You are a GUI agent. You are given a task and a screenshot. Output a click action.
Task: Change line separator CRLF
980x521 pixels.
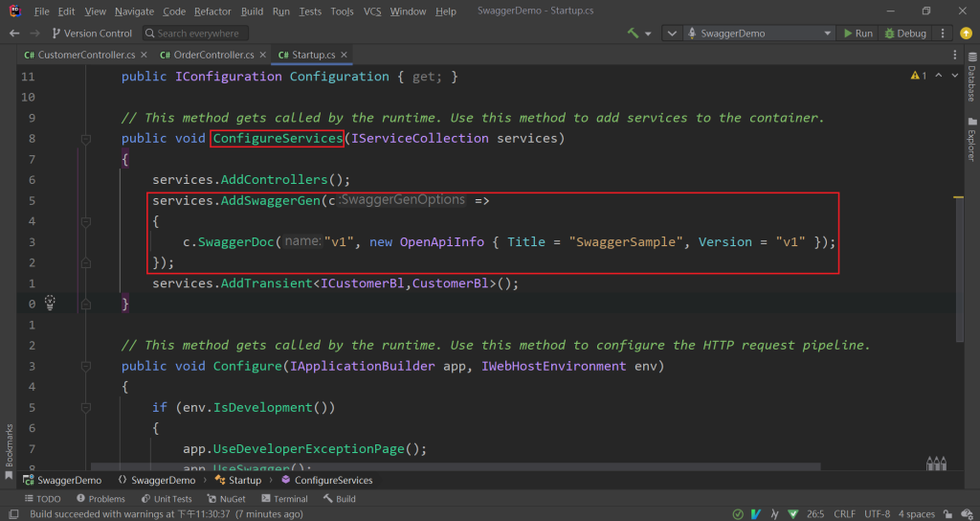[x=844, y=514]
